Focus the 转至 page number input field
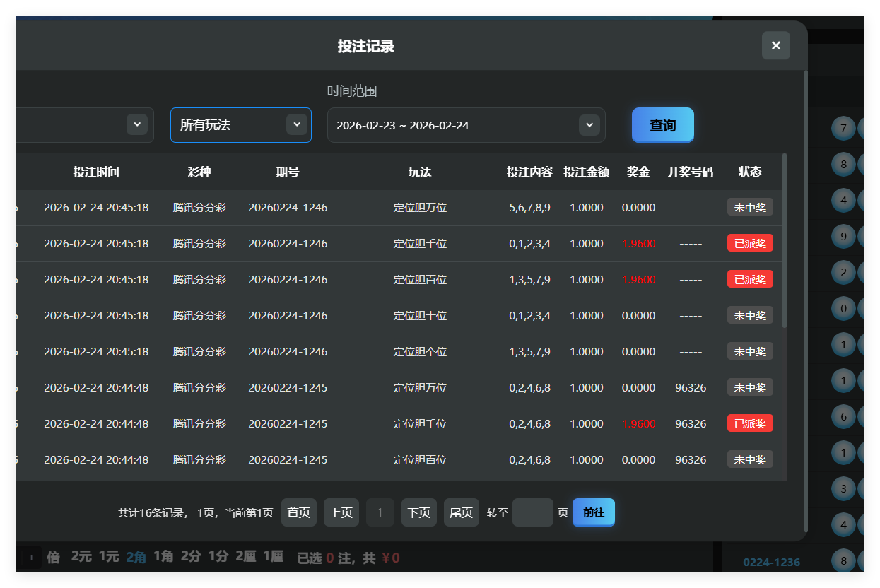 coord(532,512)
